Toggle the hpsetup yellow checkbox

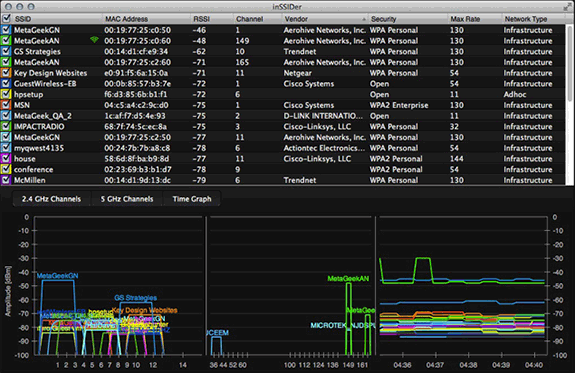point(6,94)
